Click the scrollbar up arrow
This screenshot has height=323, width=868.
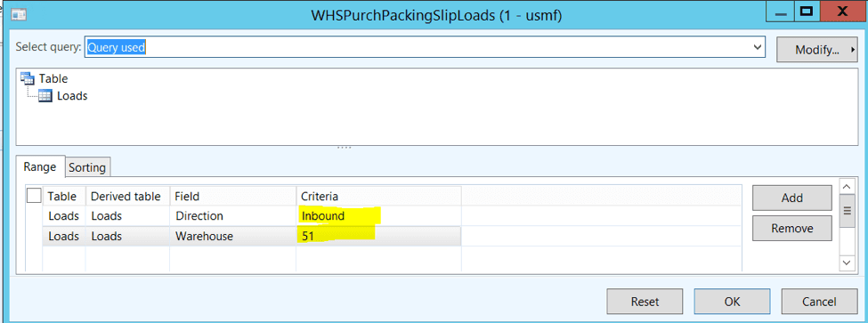tap(847, 186)
